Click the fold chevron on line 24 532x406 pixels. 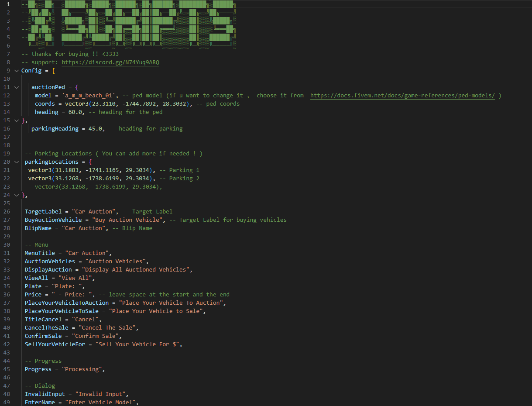pyautogui.click(x=17, y=195)
